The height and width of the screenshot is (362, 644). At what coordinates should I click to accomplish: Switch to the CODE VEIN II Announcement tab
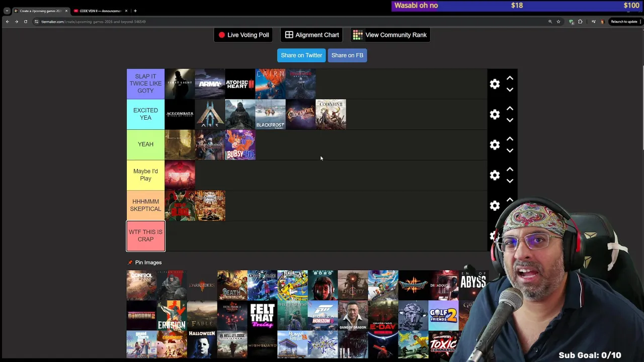point(100,11)
